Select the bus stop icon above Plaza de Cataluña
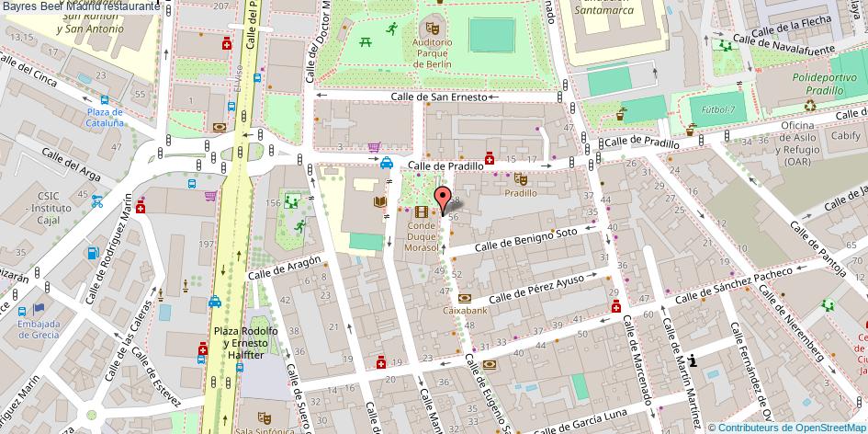 pyautogui.click(x=105, y=100)
